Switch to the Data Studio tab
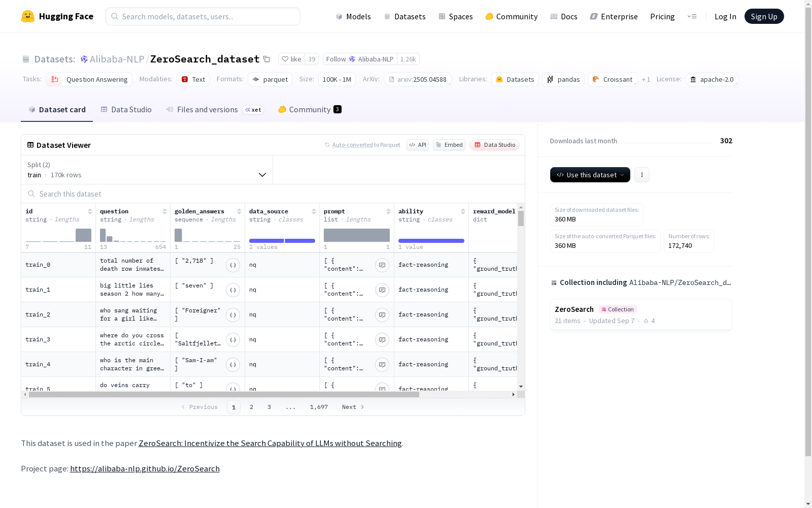The height and width of the screenshot is (508, 812). point(126,110)
